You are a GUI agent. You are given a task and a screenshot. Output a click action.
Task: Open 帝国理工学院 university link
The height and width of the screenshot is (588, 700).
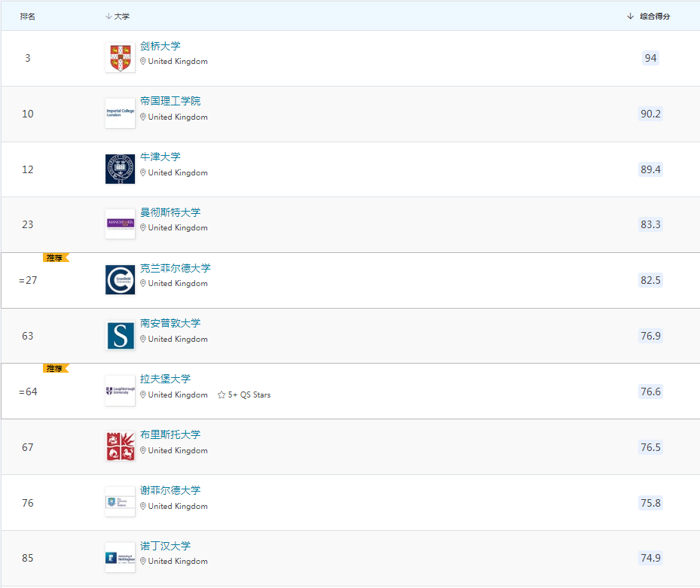coord(170,101)
